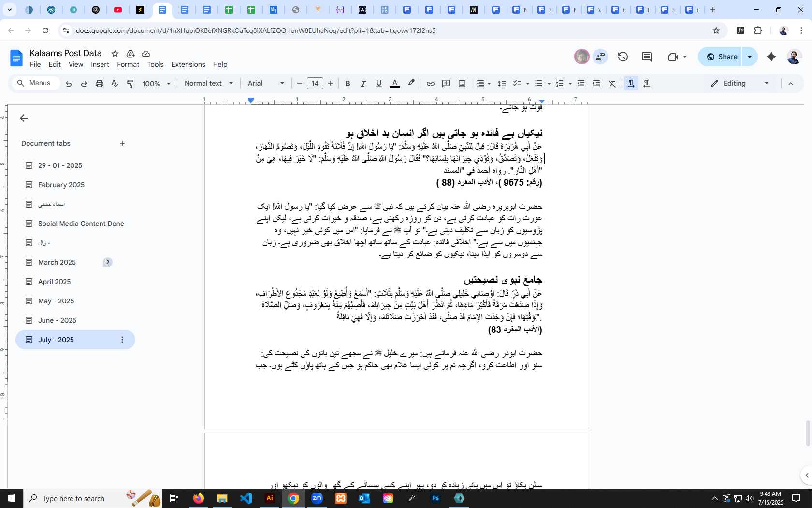The image size is (812, 508).
Task: Toggle italic formatting
Action: (x=363, y=84)
